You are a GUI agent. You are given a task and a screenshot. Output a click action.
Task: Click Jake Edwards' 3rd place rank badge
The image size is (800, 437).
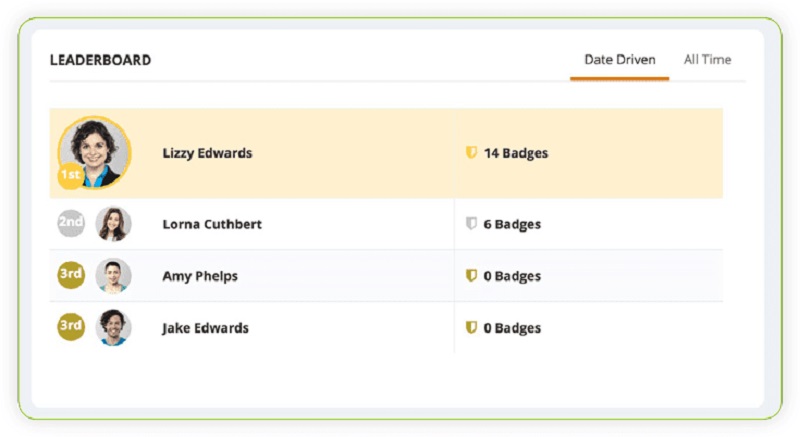coord(70,326)
